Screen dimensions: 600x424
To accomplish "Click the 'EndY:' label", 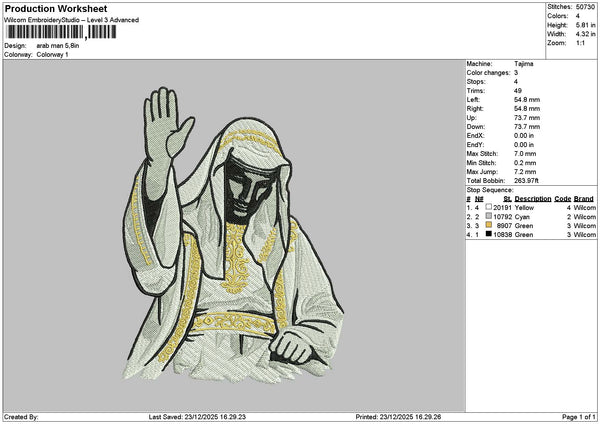I will coord(475,145).
